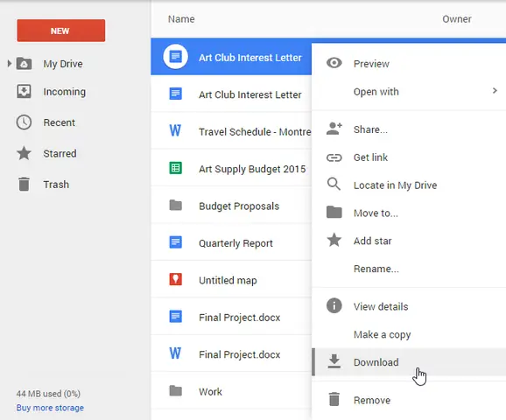Click the Budget Proposals folder icon
Viewport: 506px width, 420px height.
tap(176, 205)
